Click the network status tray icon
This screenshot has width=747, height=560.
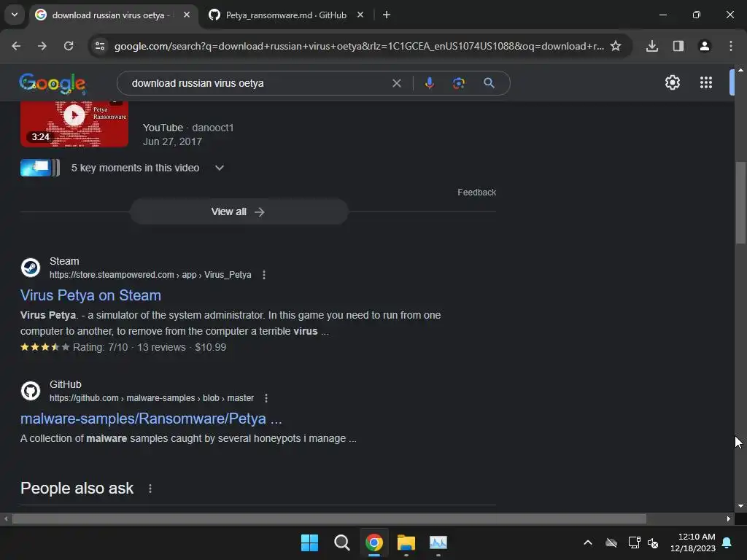(634, 542)
